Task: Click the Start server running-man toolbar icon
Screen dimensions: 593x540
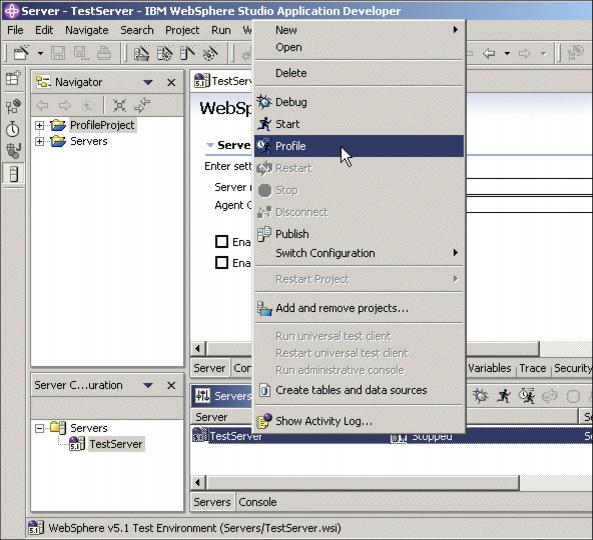Action: (x=503, y=396)
